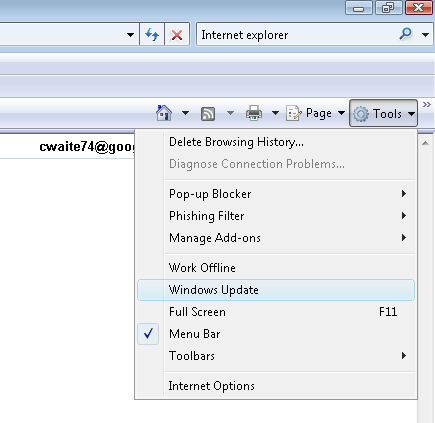Collapse the Tools dropdown arrow
Viewport: 435px width, 423px height.
pyautogui.click(x=412, y=114)
